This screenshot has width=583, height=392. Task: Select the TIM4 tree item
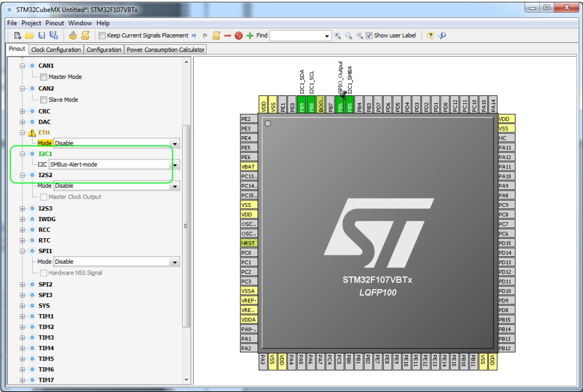pyautogui.click(x=46, y=348)
